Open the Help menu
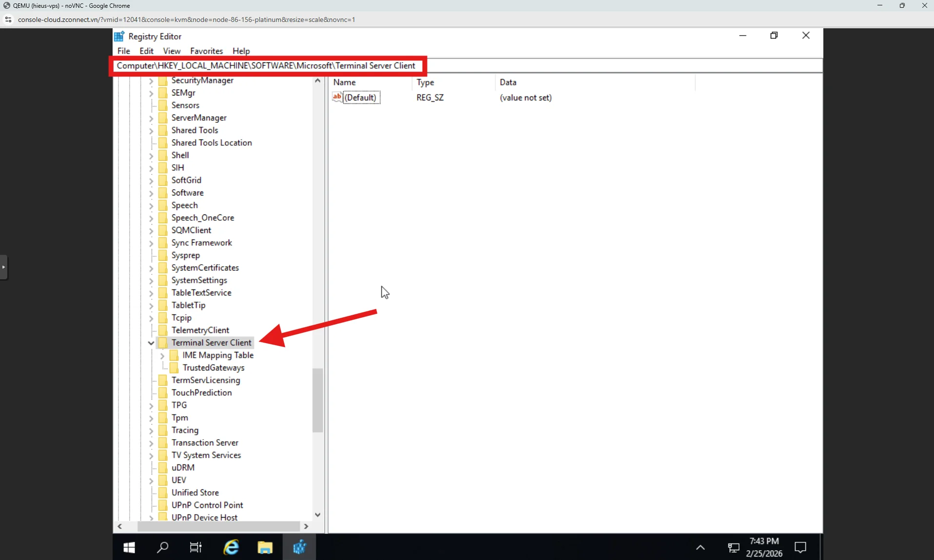Image resolution: width=934 pixels, height=560 pixels. (241, 51)
